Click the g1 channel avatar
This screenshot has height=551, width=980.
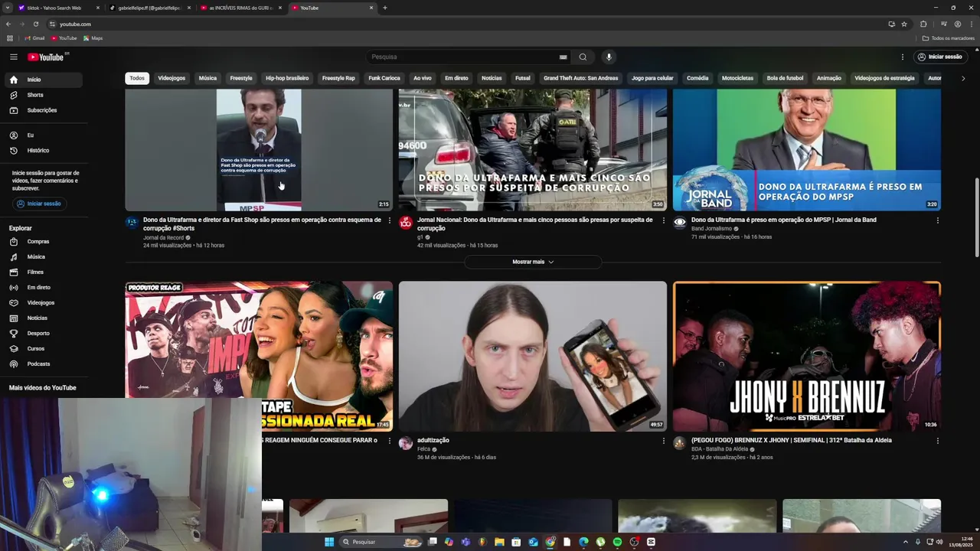[406, 223]
